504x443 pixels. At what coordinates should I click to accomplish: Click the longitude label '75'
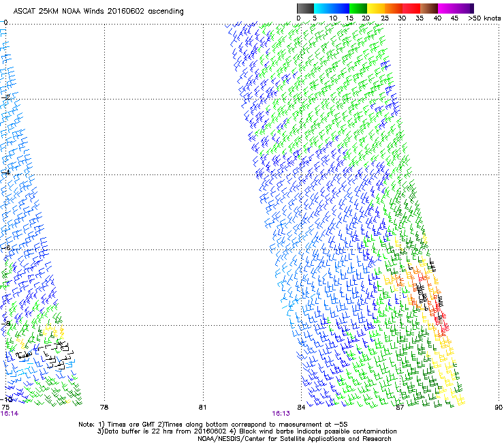click(5, 408)
